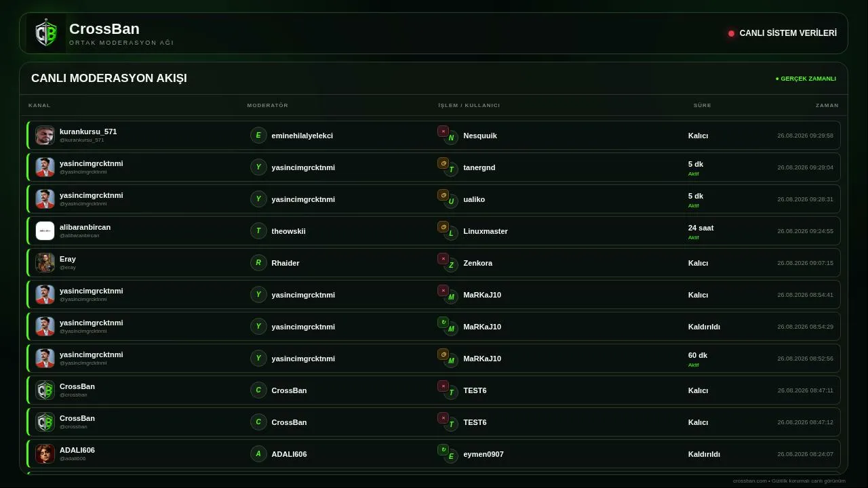The height and width of the screenshot is (488, 868).
Task: Open the Zenkora user entry
Action: coord(477,263)
